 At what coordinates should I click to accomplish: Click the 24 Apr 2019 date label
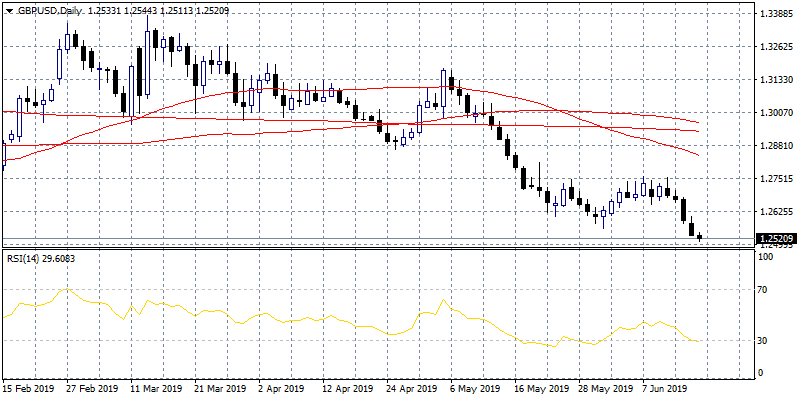411,387
